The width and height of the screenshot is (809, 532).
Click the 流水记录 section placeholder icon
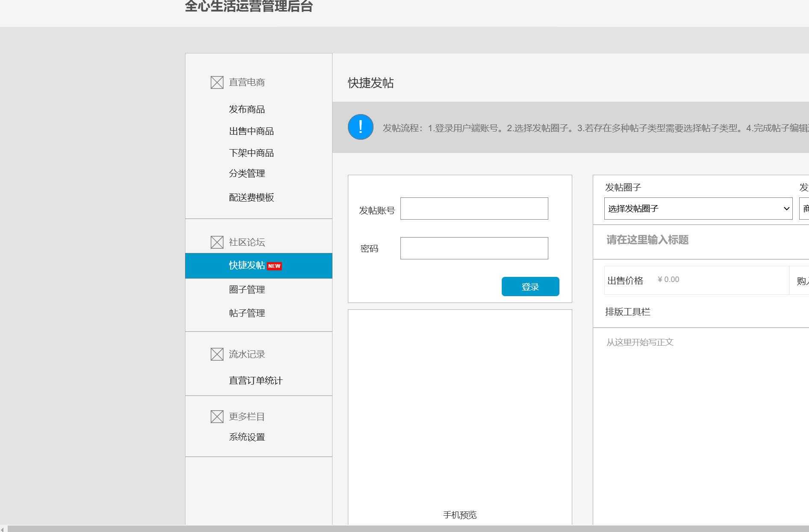(x=216, y=354)
